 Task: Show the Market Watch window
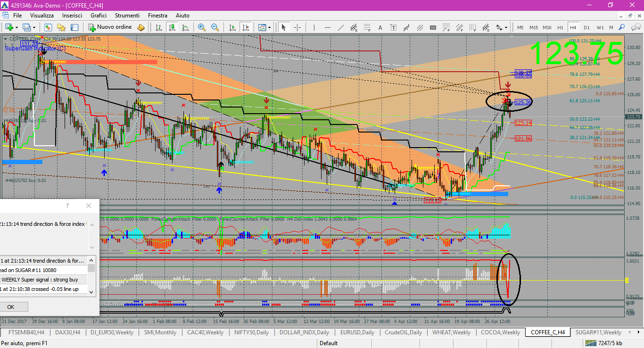[48, 27]
